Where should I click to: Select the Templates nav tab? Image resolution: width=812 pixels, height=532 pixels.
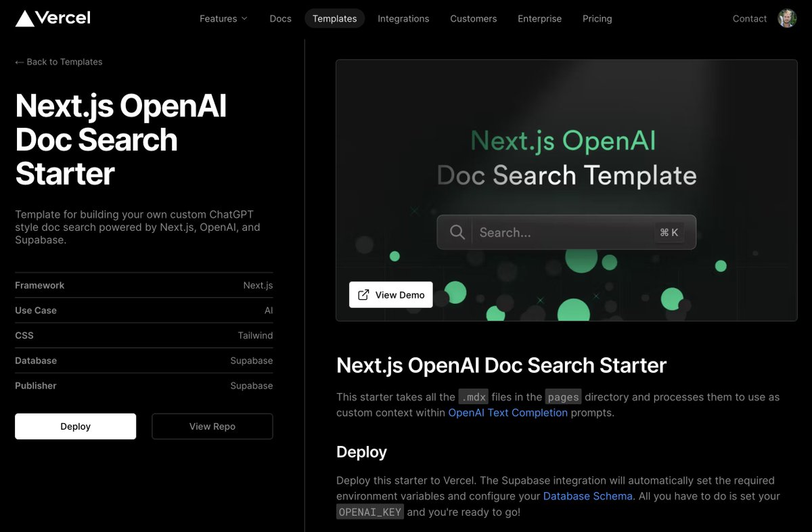(334, 18)
